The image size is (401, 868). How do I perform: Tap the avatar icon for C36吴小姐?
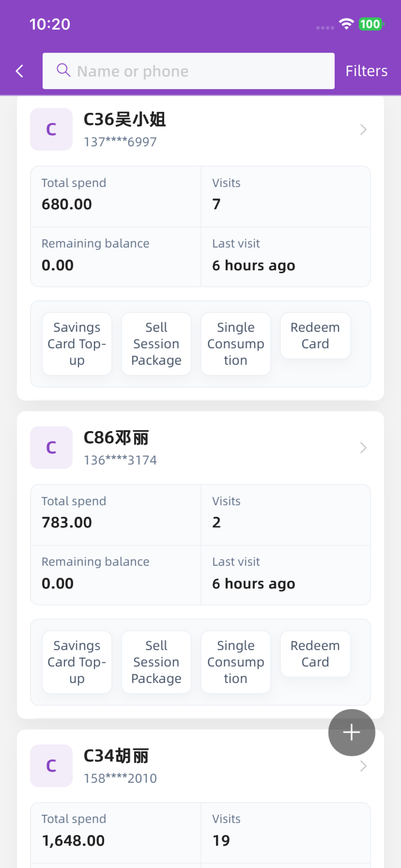pyautogui.click(x=51, y=129)
